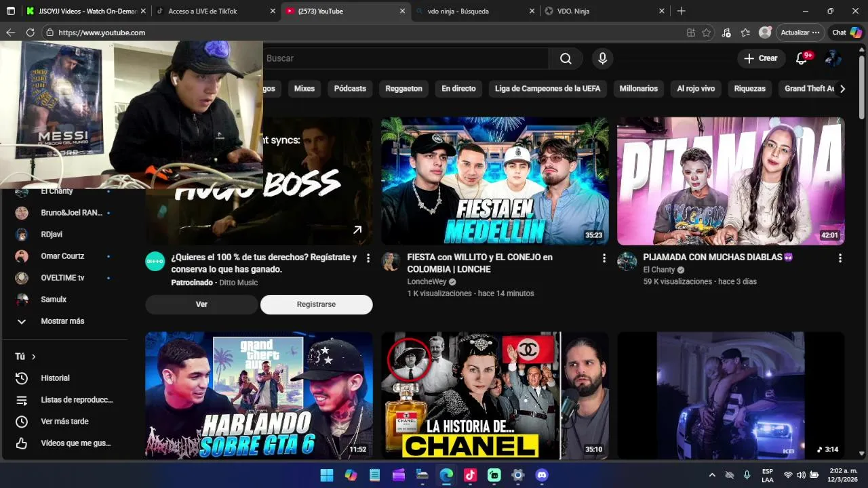Open Edge tab actions menu icon
Image resolution: width=868 pixels, height=488 pixels.
11,11
